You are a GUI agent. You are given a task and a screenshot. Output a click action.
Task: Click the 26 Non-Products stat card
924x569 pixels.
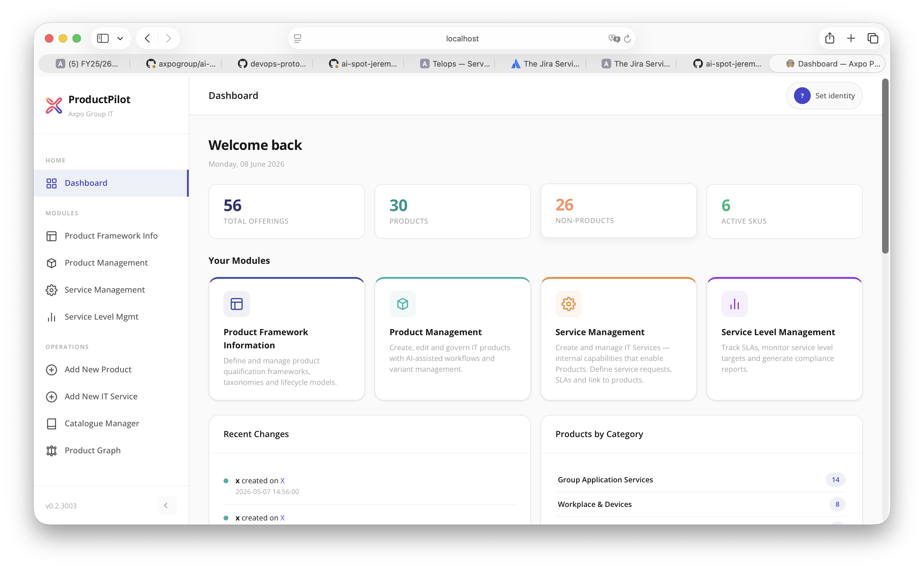tap(618, 211)
